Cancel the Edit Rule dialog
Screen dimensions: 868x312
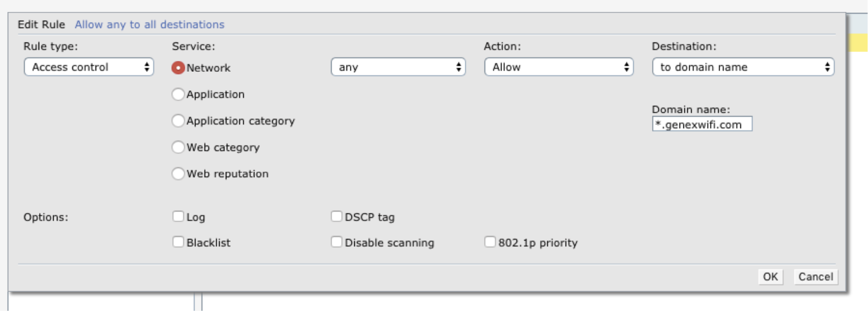tap(816, 277)
